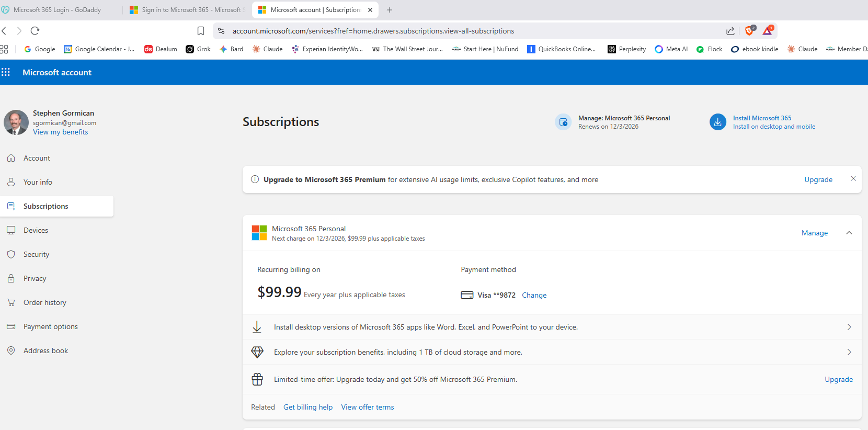Go back to the previous page

4,31
